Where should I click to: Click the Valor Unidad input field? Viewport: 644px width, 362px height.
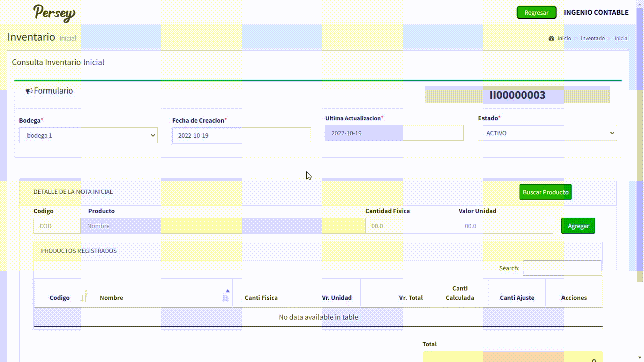pos(505,226)
